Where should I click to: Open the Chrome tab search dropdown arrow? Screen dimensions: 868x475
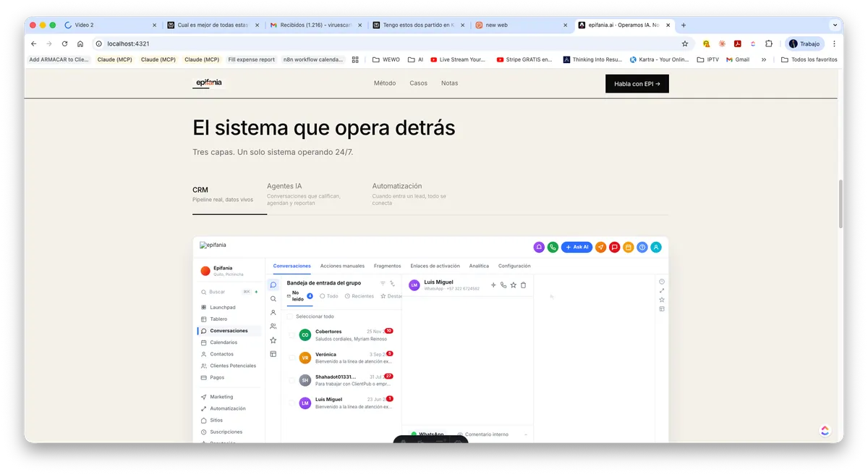pyautogui.click(x=835, y=25)
